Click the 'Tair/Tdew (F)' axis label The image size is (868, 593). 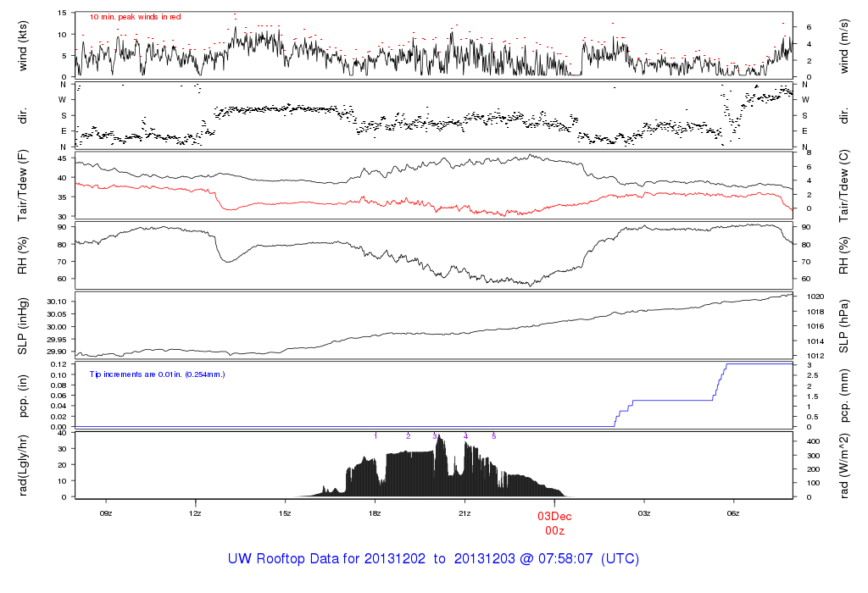pyautogui.click(x=23, y=186)
